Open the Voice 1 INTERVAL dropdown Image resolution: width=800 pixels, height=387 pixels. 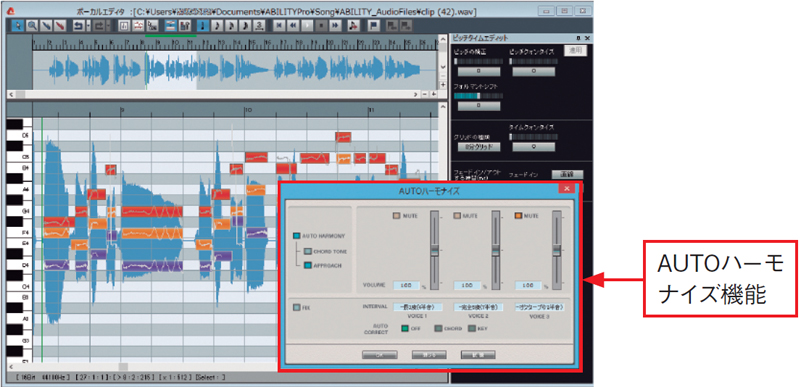click(x=412, y=307)
